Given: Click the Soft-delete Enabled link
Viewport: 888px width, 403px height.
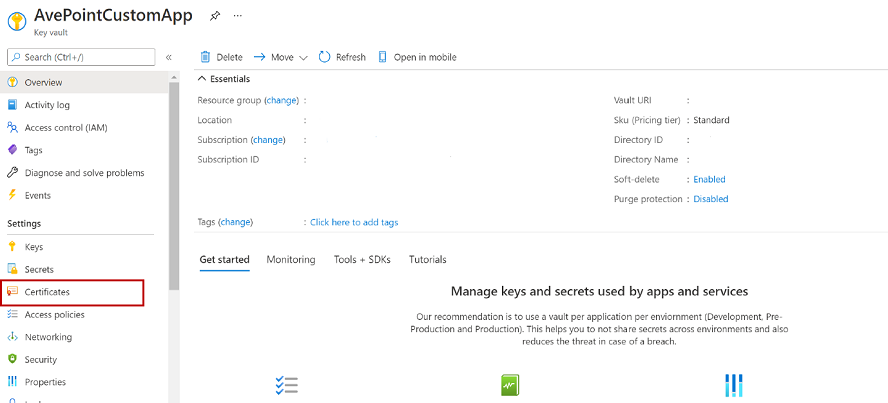Looking at the screenshot, I should click(709, 180).
